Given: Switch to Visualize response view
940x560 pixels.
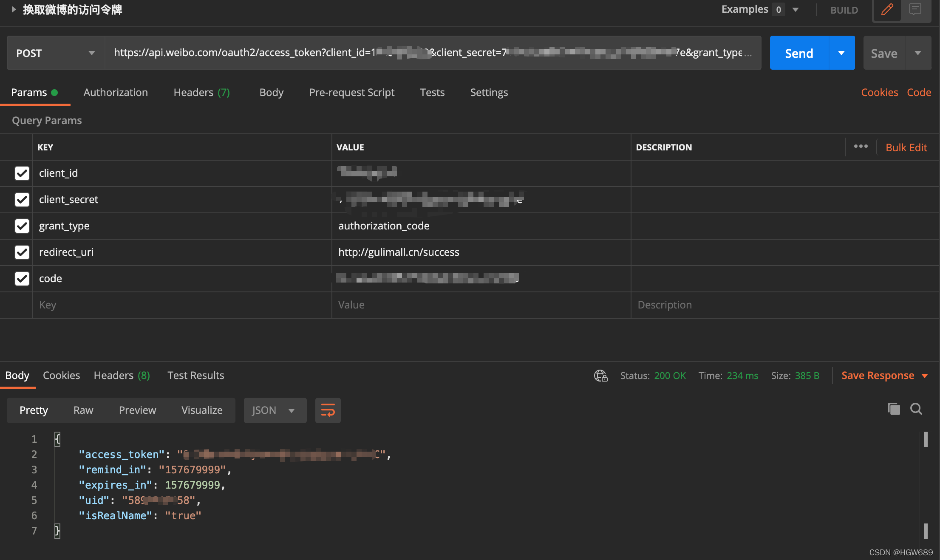Looking at the screenshot, I should click(x=202, y=410).
